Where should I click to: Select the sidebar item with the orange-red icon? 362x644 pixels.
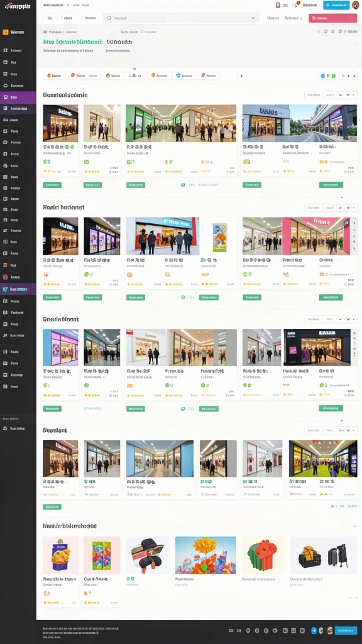[x=18, y=265]
